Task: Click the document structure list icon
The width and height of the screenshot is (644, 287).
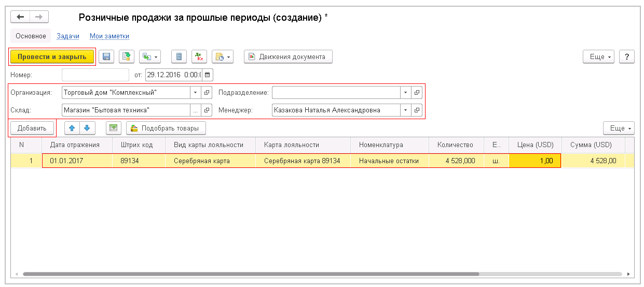Action: [179, 57]
